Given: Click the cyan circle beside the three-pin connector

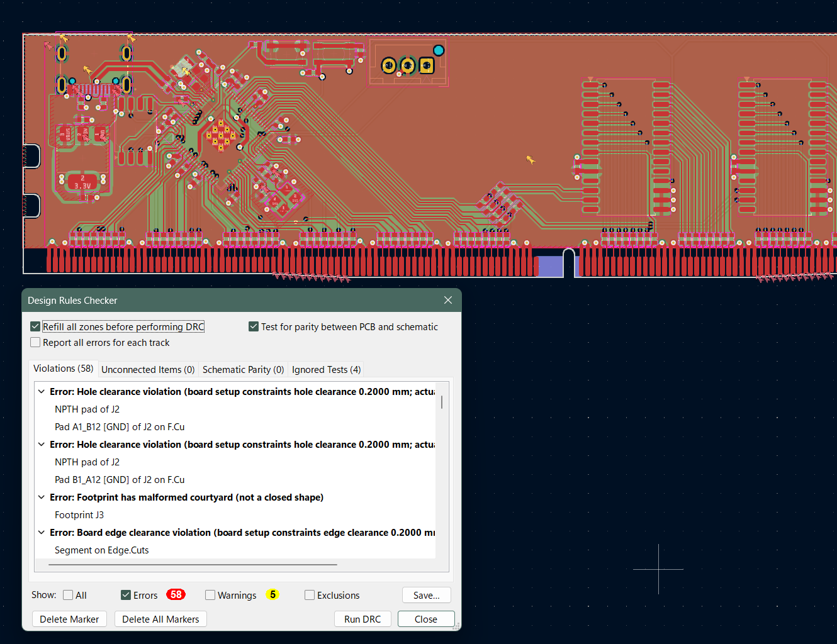Looking at the screenshot, I should coord(439,50).
